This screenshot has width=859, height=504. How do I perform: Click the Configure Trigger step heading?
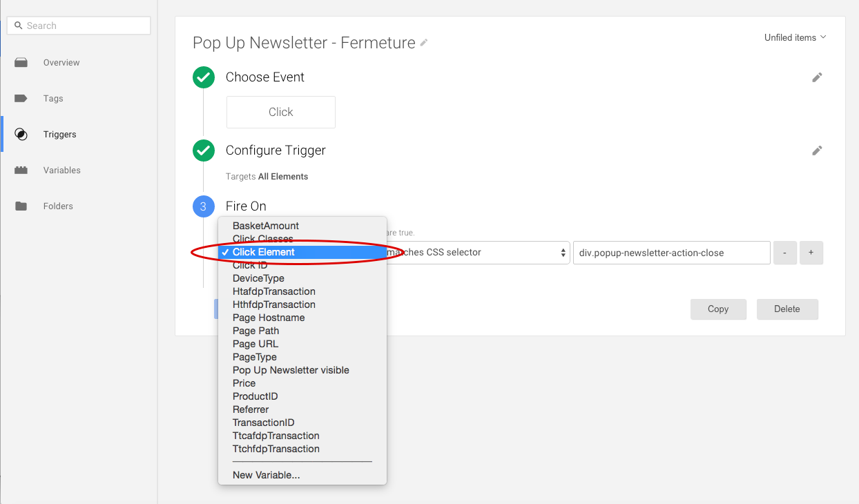[276, 151]
